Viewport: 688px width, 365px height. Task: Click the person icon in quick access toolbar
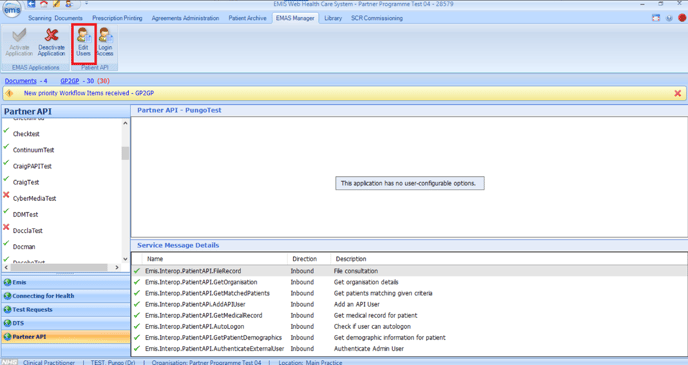pyautogui.click(x=69, y=4)
